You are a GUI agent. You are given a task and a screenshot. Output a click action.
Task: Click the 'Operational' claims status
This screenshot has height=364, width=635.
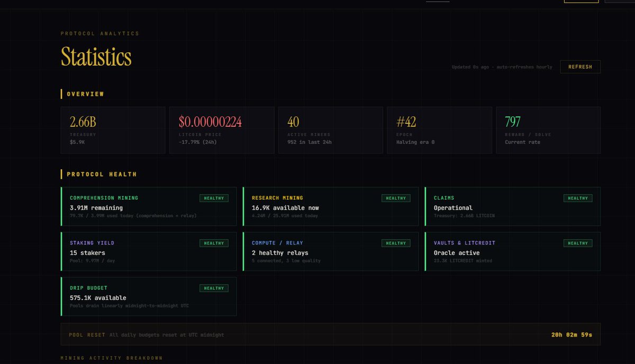coord(453,208)
